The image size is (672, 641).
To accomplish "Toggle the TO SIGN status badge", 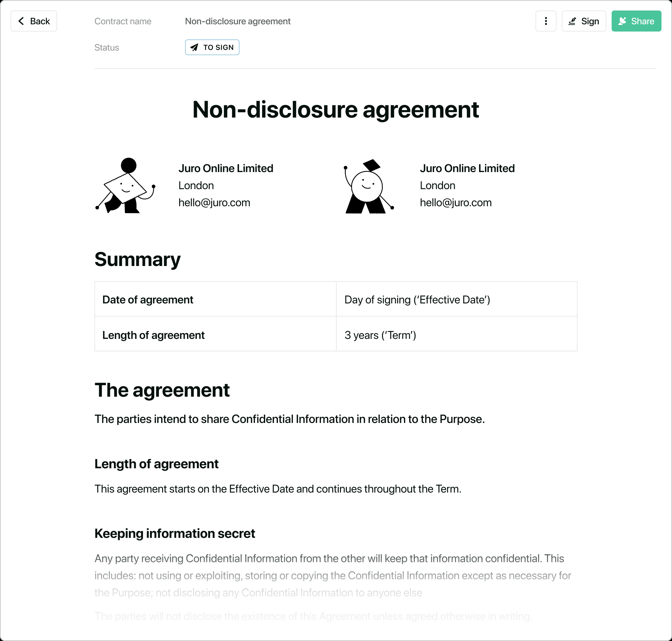I will click(x=212, y=47).
